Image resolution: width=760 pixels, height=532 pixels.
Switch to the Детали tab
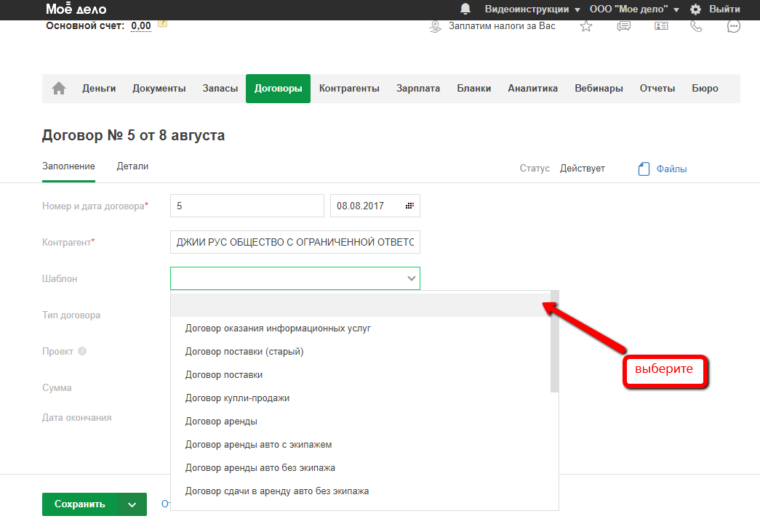[132, 166]
